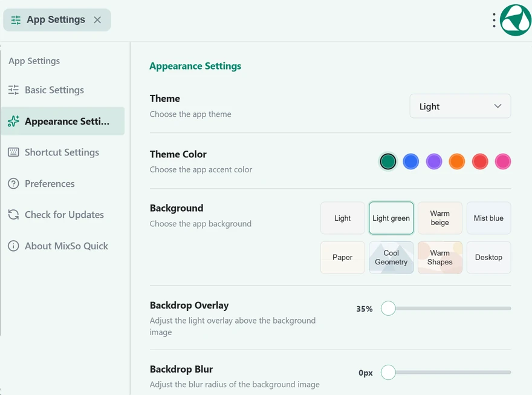
Task: Choose the Warm beige background option
Action: point(440,218)
